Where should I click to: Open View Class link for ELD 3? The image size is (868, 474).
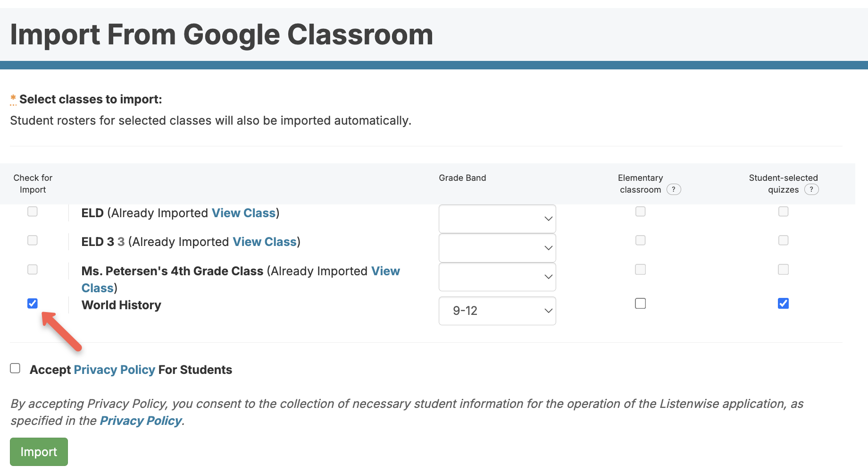pos(265,242)
